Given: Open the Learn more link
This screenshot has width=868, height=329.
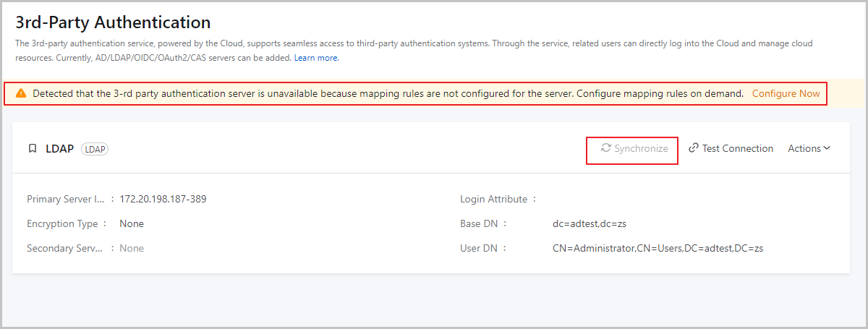Looking at the screenshot, I should tap(316, 58).
